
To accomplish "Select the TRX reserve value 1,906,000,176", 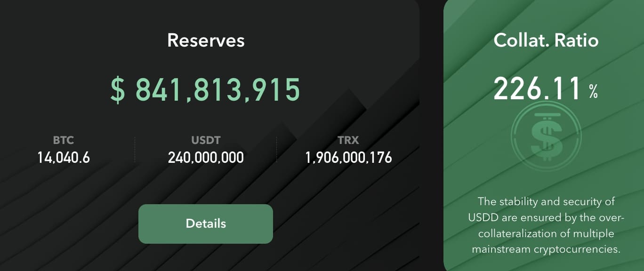I will pos(348,158).
